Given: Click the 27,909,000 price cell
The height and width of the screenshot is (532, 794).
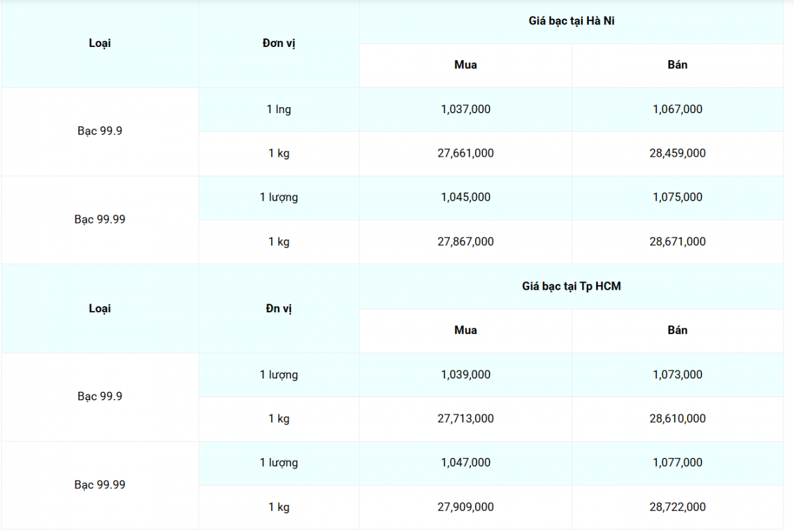Looking at the screenshot, I should (x=465, y=507).
